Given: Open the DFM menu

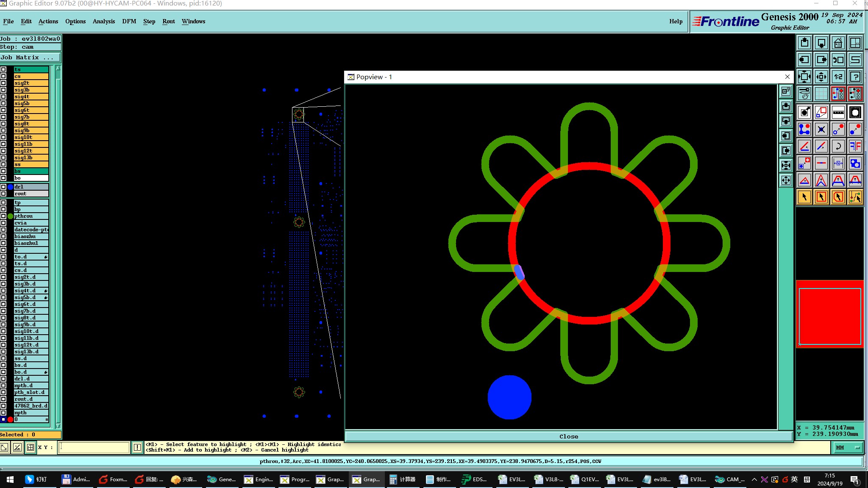Looking at the screenshot, I should [x=129, y=21].
